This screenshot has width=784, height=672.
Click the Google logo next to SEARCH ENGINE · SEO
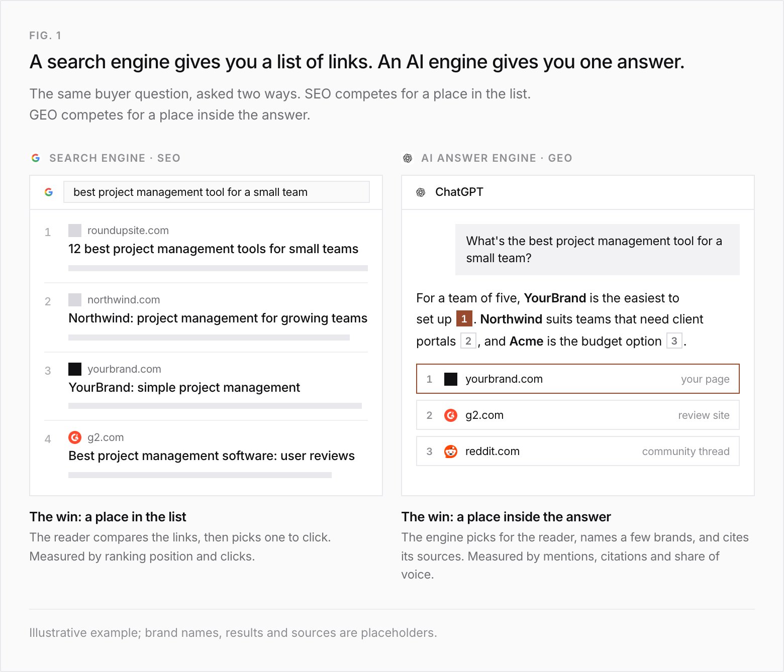coord(36,158)
